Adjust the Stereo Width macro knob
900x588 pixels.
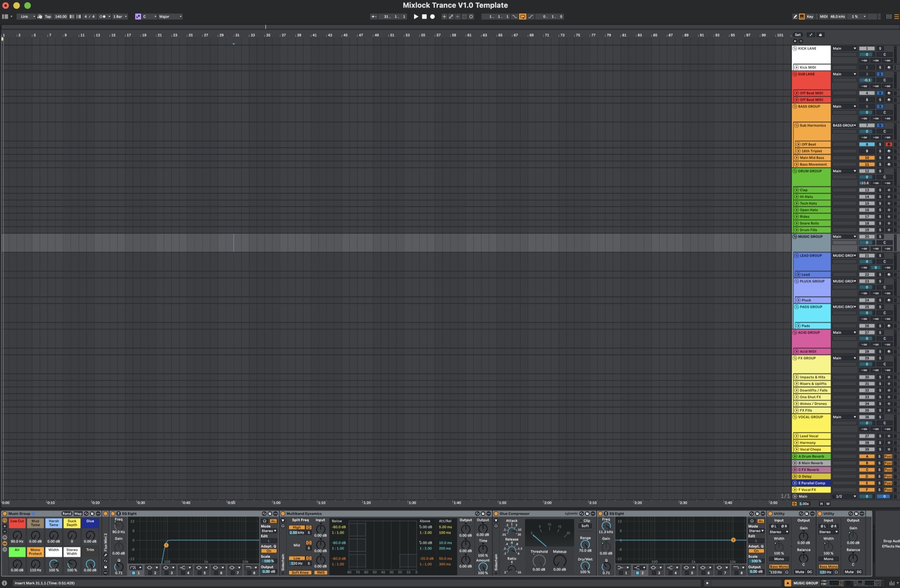72,564
